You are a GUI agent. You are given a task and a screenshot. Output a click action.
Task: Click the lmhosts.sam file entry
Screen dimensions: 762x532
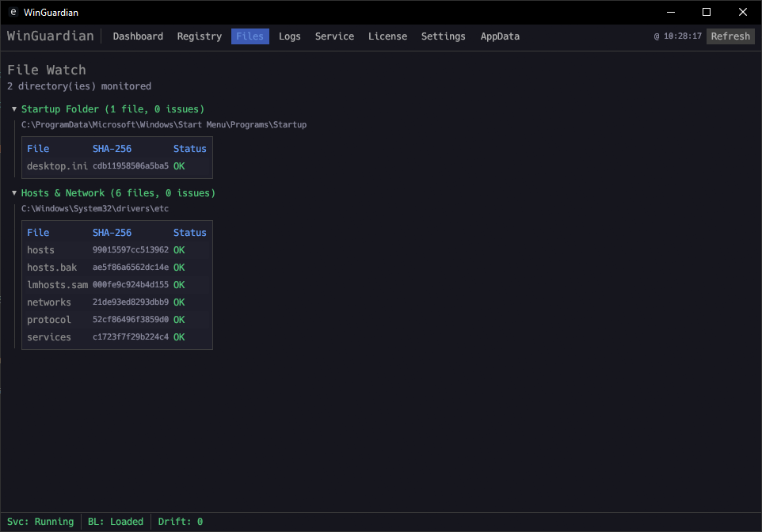tap(57, 285)
